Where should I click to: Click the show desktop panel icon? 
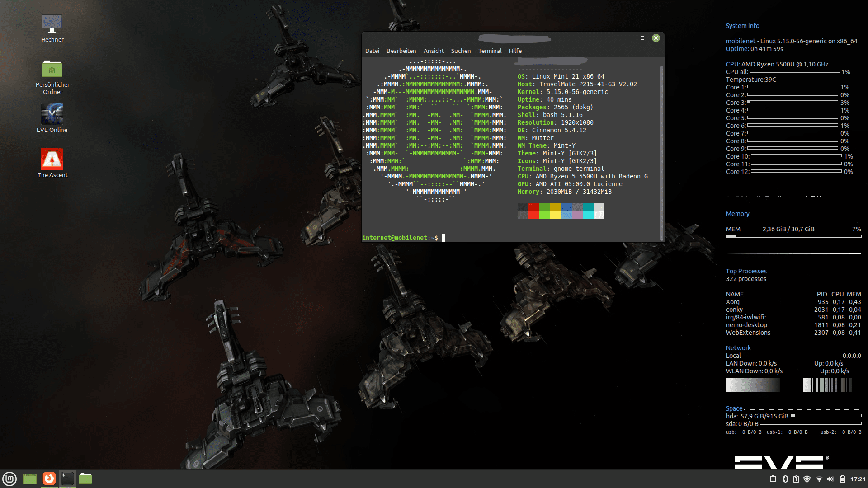pos(30,479)
